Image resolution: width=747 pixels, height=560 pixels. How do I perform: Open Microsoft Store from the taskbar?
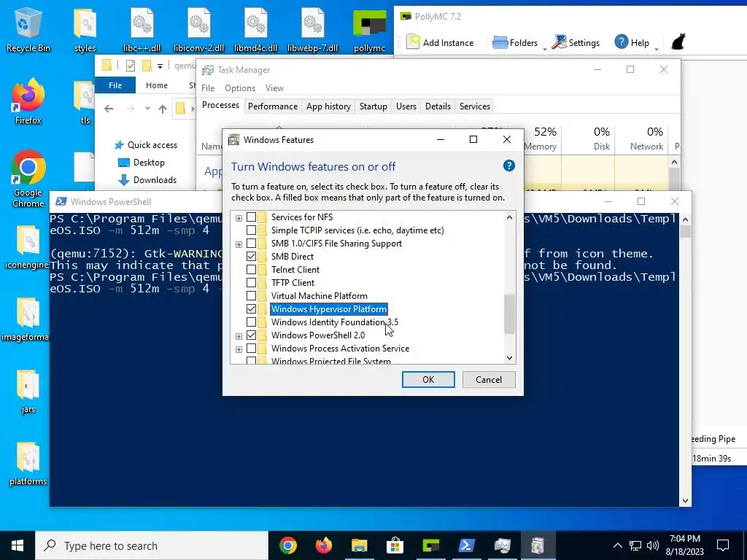click(x=395, y=545)
